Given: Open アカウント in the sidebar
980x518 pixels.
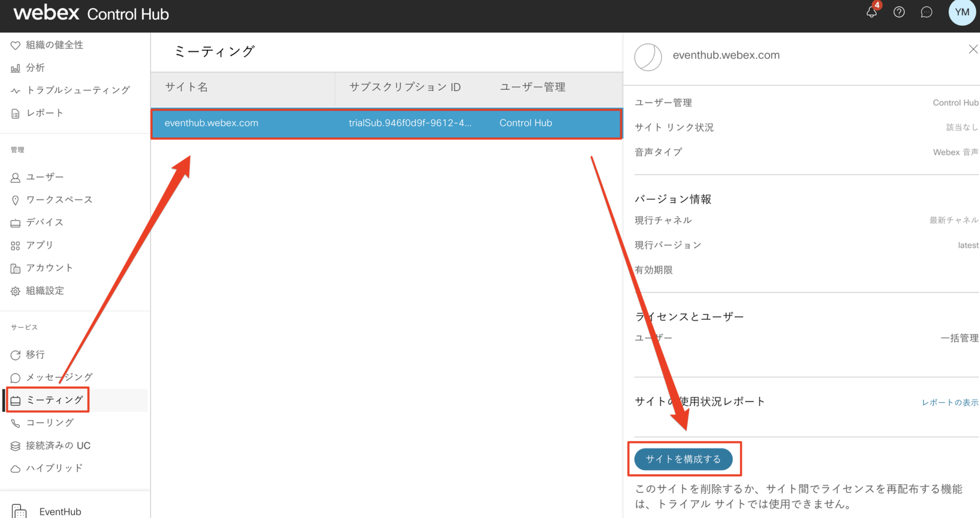Looking at the screenshot, I should pos(49,268).
